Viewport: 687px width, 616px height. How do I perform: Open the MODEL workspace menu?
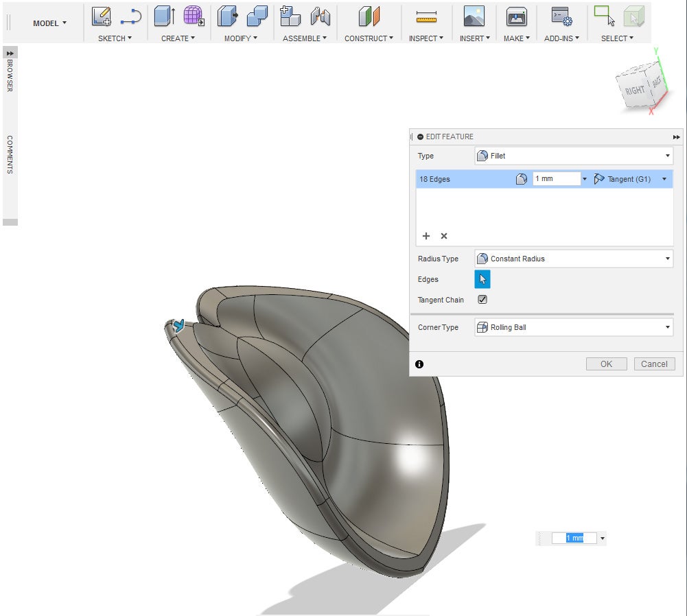[x=49, y=23]
